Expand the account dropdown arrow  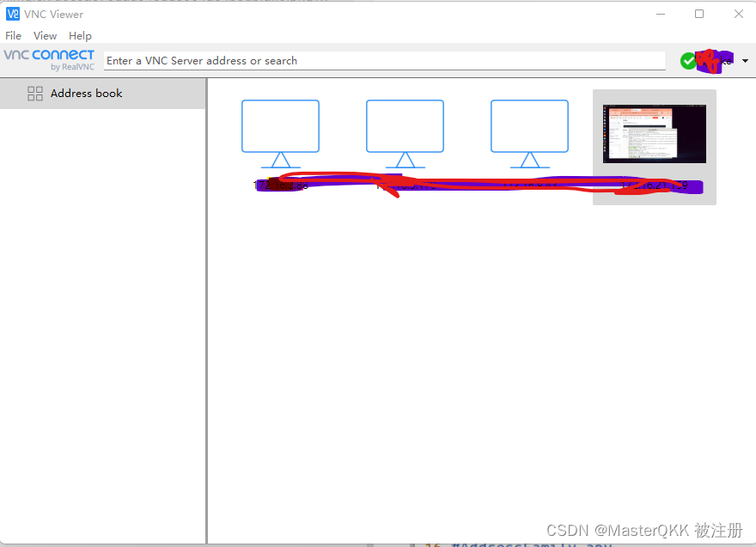click(745, 61)
